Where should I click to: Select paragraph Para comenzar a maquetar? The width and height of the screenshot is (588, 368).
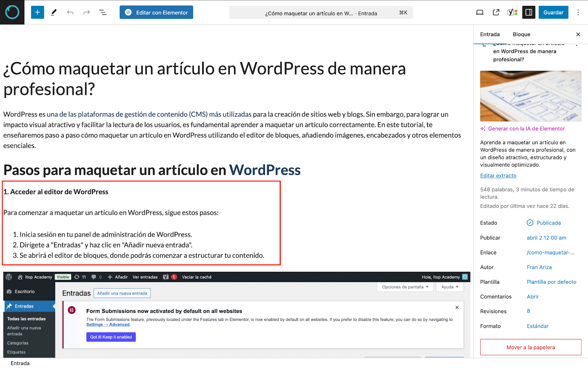(111, 213)
